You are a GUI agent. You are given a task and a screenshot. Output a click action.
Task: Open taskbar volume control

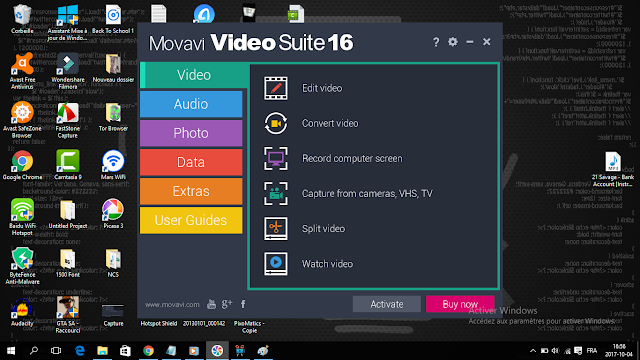point(555,351)
